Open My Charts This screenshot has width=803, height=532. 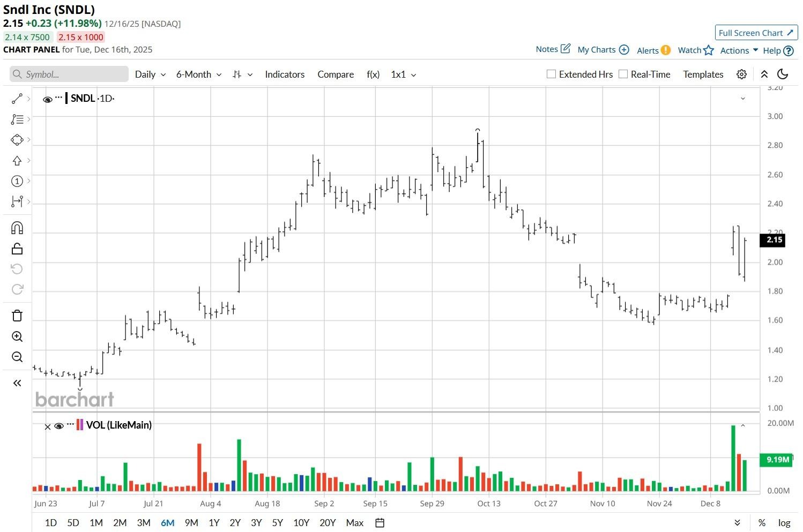click(603, 50)
